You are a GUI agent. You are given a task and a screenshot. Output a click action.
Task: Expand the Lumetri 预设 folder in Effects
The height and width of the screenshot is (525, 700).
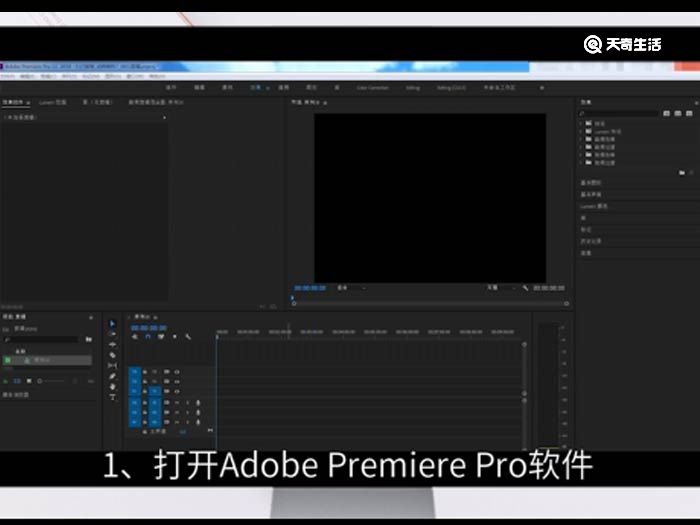coord(580,131)
